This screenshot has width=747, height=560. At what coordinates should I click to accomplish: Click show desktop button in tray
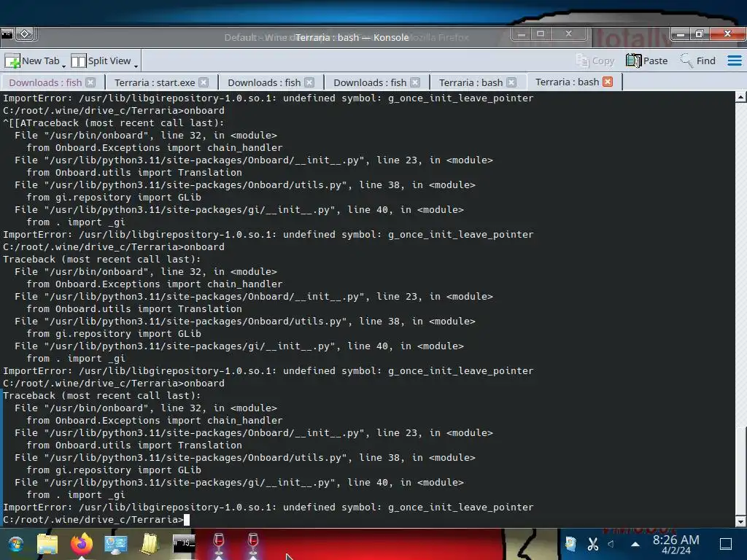click(726, 544)
